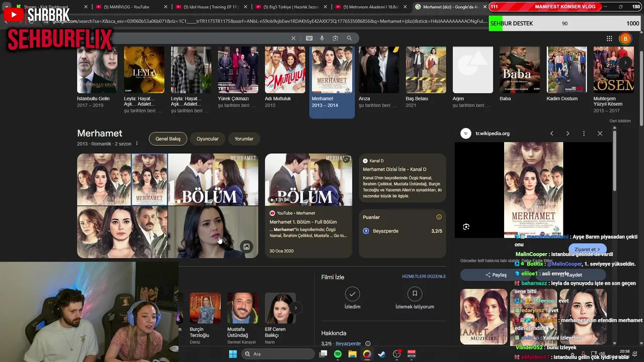Open Steam from the taskbar

tap(382, 354)
